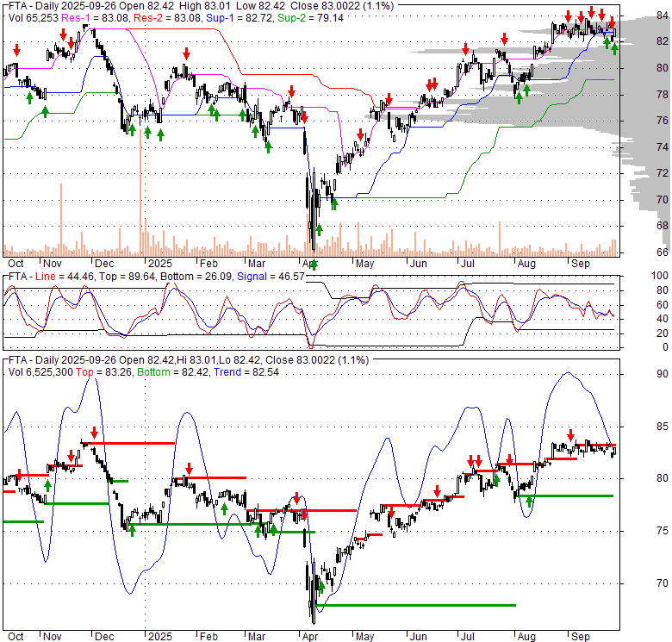Image resolution: width=672 pixels, height=642 pixels.
Task: Click the Signal = 46.57 oscillator value
Action: click(271, 277)
